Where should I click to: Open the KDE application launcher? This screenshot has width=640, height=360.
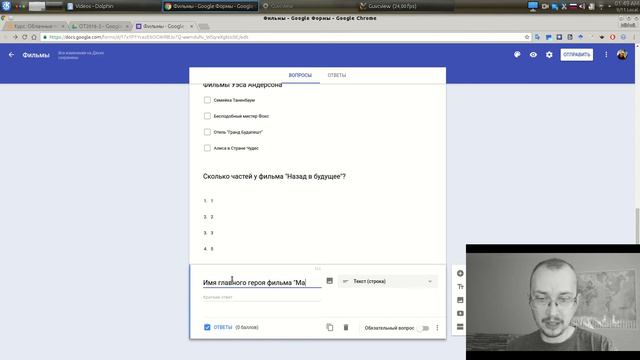point(6,6)
